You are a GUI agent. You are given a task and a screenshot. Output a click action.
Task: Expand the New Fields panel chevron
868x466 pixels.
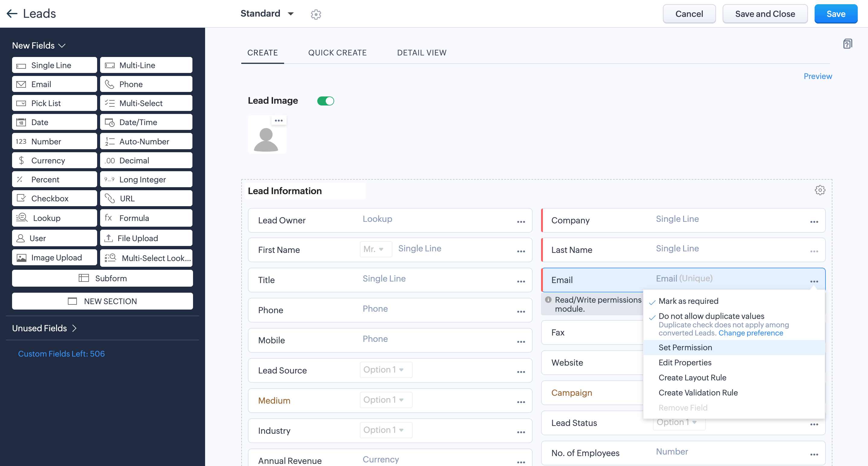[62, 46]
